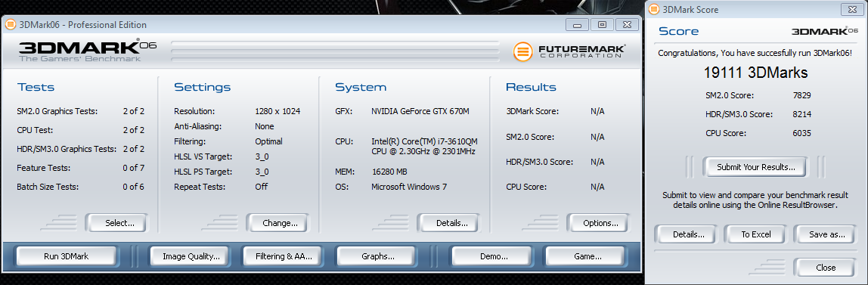Viewport: 868px width, 285px height.
Task: Click the Futuremark orange logo icon
Action: (522, 51)
